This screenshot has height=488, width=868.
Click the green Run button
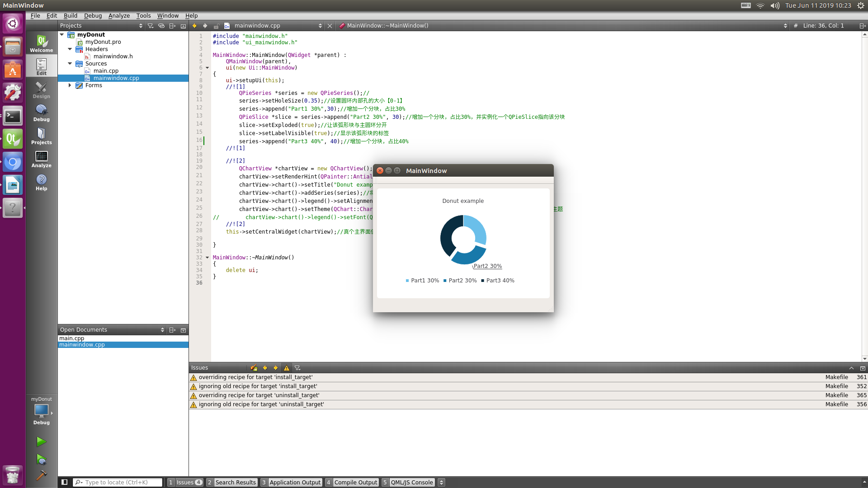coord(41,441)
